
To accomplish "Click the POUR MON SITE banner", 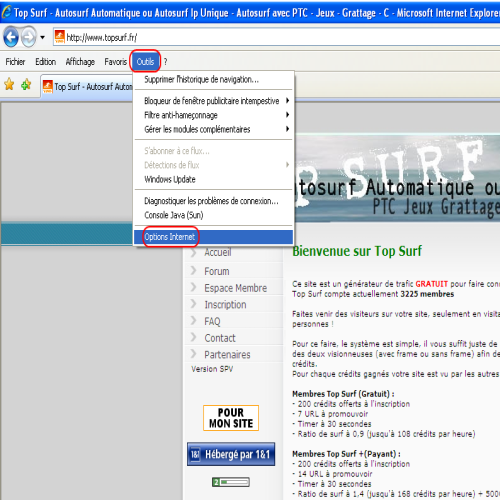I will pyautogui.click(x=231, y=418).
